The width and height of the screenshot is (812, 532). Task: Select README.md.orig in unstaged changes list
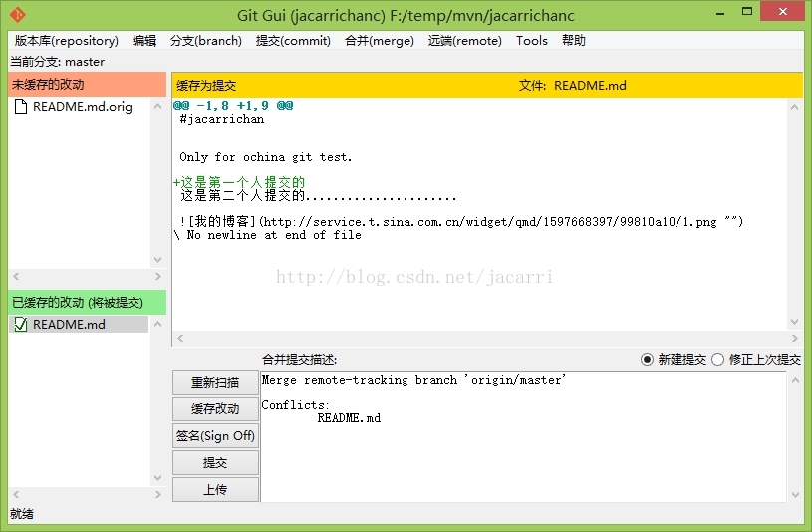point(83,107)
